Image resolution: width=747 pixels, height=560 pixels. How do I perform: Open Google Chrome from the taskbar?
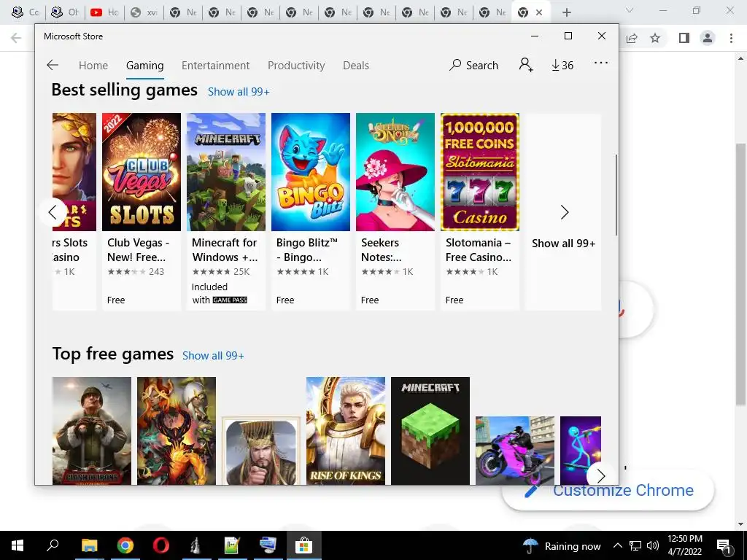coord(125,545)
